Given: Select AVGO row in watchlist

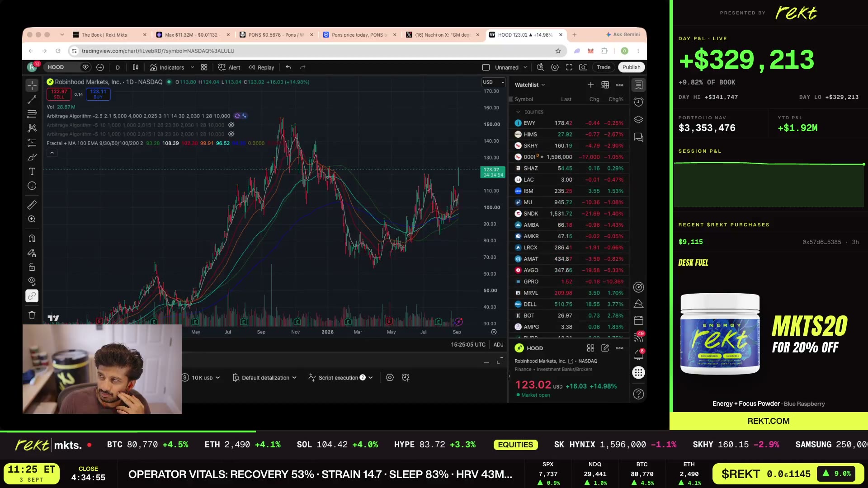Looking at the screenshot, I should point(569,270).
